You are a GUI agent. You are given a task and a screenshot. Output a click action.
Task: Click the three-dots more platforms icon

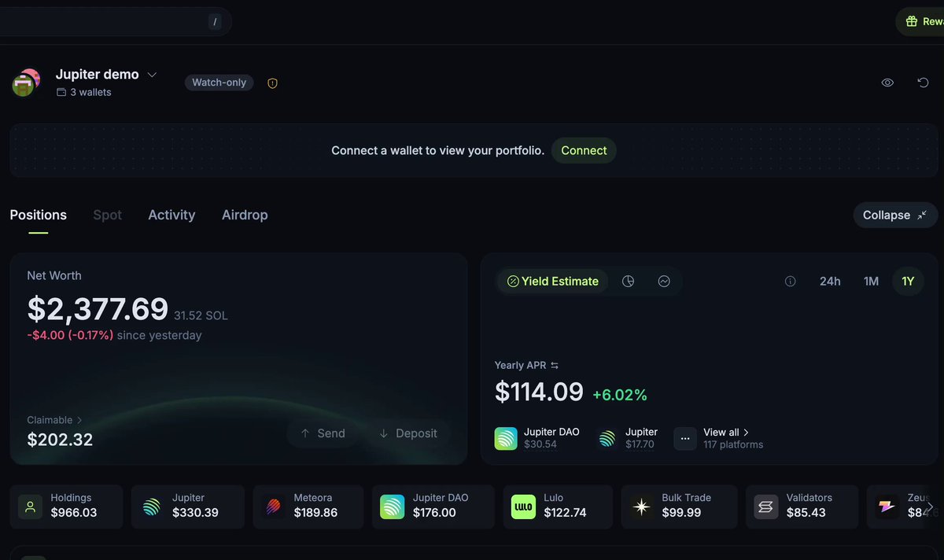(685, 439)
